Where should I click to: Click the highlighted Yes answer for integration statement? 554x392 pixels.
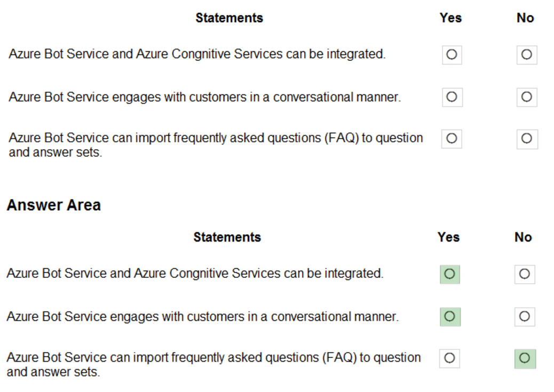coord(449,274)
